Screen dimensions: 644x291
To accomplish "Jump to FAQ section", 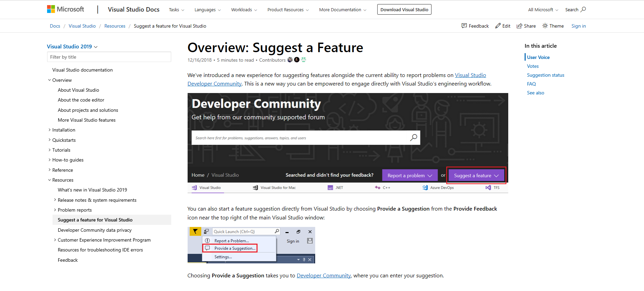I will click(x=531, y=84).
